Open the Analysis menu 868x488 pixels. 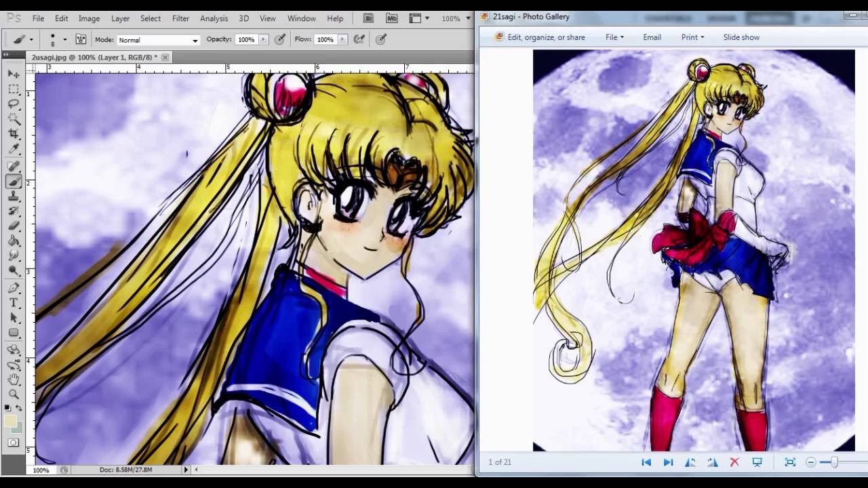(214, 18)
